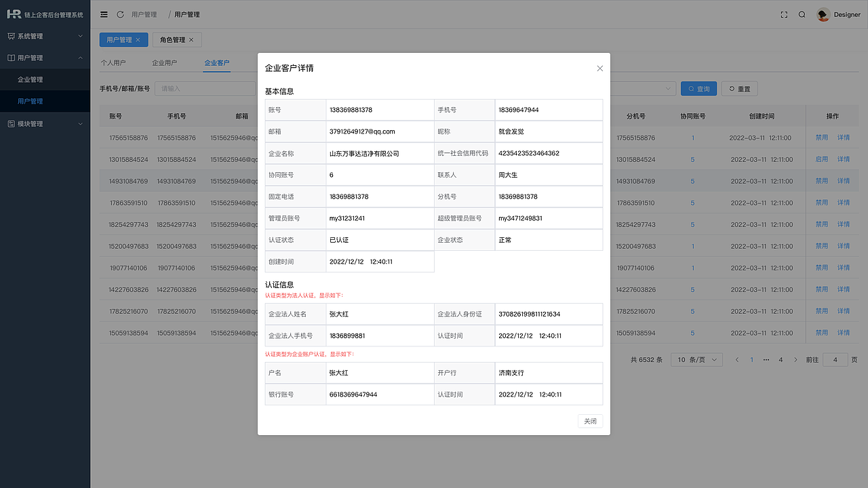The height and width of the screenshot is (488, 868).
Task: Click the next page arrow in pagination
Action: pyautogui.click(x=795, y=359)
